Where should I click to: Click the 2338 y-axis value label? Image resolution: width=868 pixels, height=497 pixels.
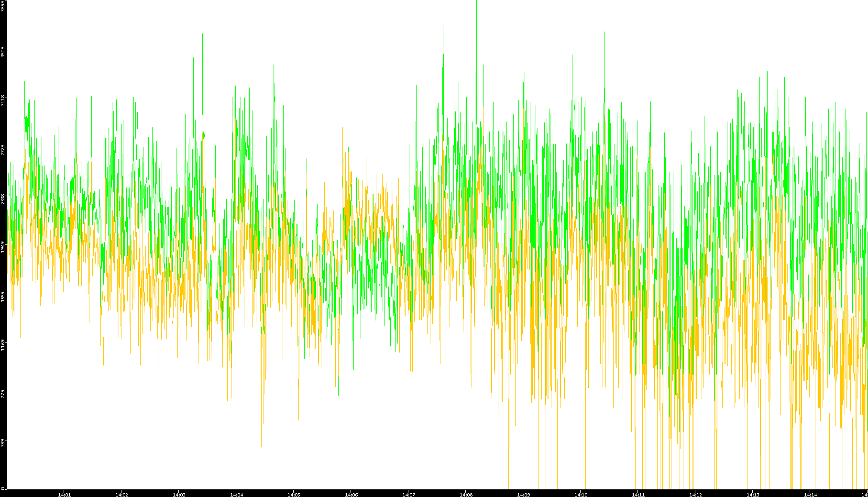click(x=3, y=198)
